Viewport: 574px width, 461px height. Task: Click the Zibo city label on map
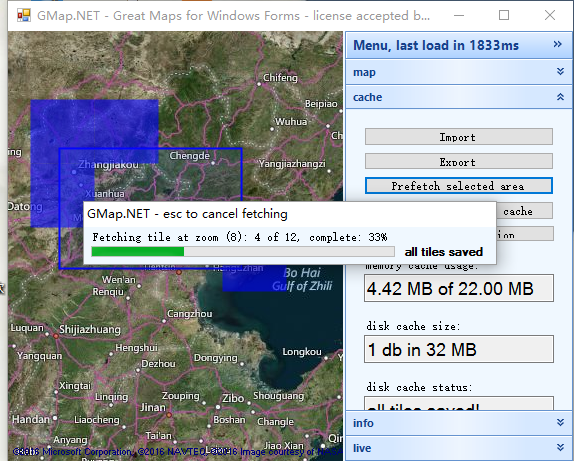point(233,398)
